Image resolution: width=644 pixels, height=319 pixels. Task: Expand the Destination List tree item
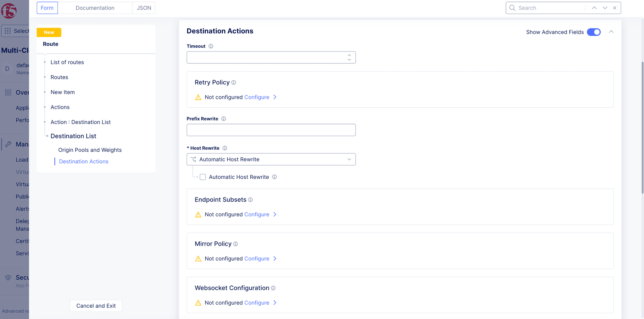point(47,136)
